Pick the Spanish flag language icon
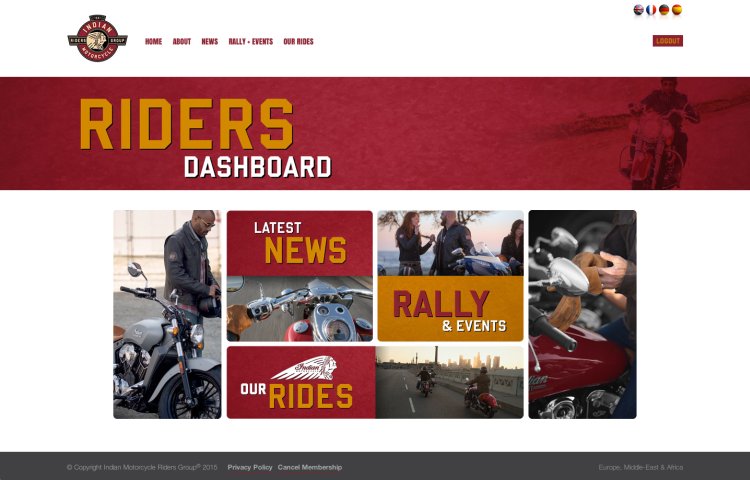Viewport: 750px width, 480px height. click(x=677, y=10)
